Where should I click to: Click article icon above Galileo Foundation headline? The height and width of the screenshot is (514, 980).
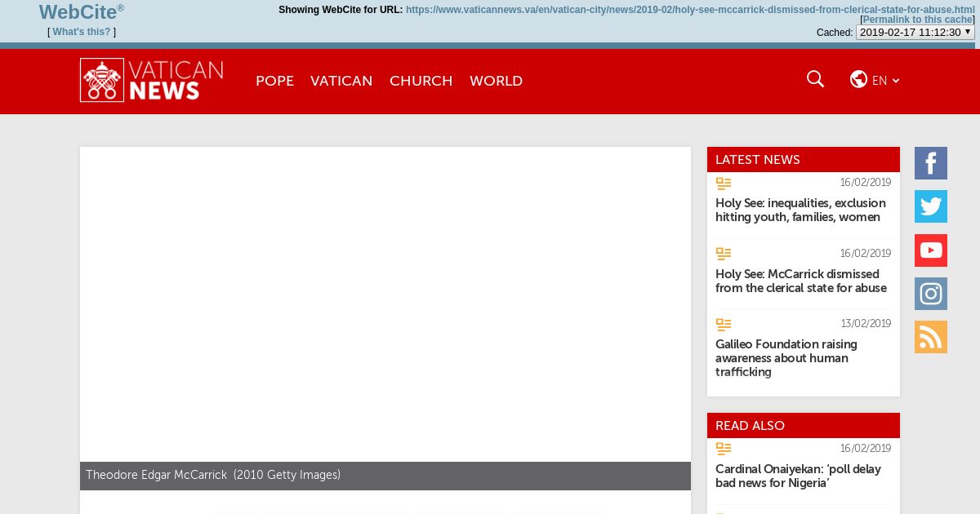724,324
